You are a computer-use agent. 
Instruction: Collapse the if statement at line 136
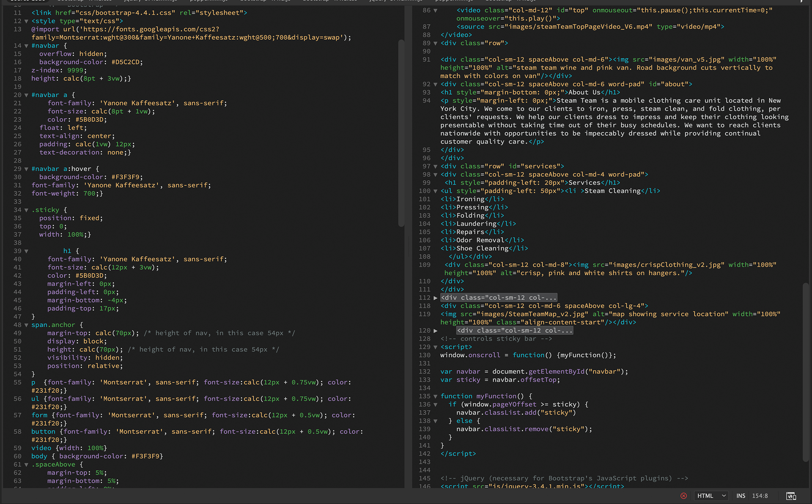[435, 405]
